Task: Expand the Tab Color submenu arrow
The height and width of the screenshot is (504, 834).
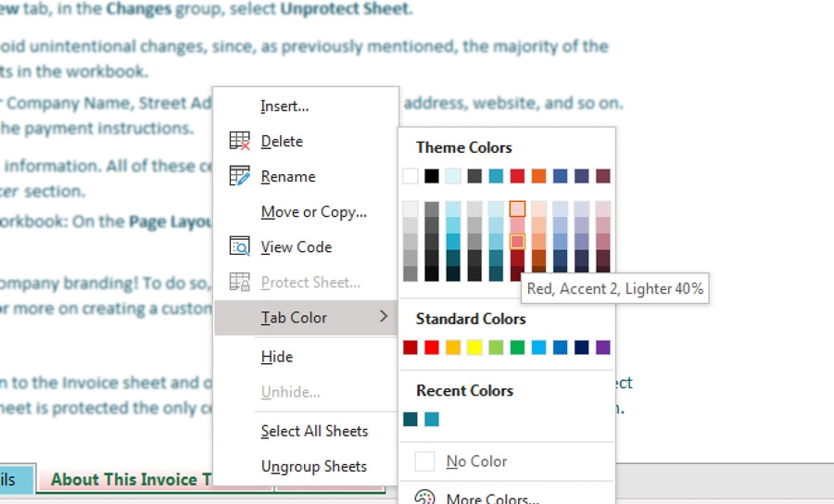Action: 384,318
